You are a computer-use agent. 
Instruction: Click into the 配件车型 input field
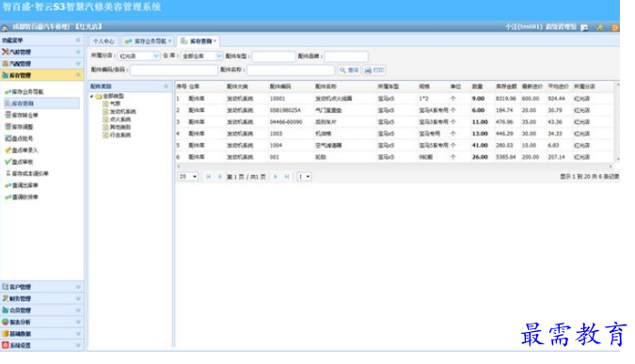pyautogui.click(x=274, y=56)
